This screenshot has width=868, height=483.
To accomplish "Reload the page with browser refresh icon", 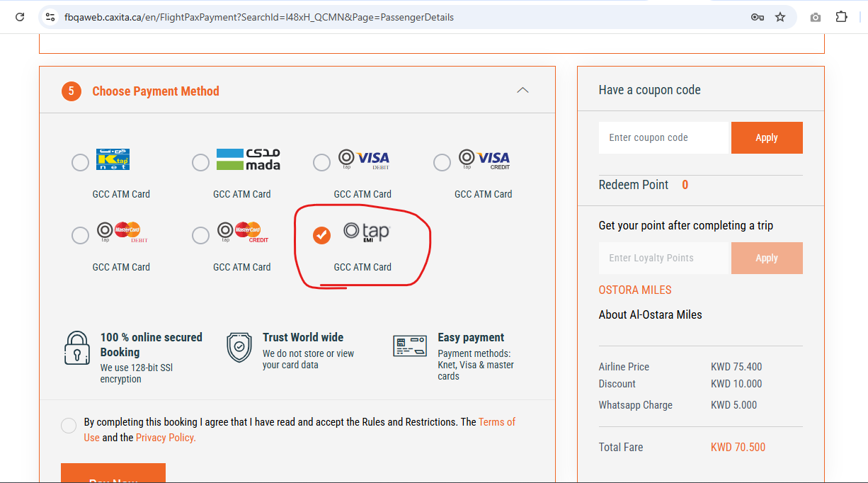I will click(20, 17).
